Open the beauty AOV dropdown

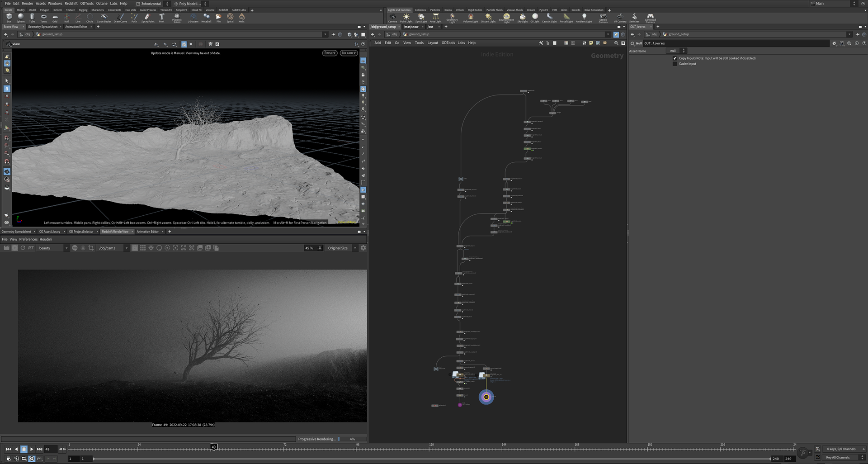53,248
